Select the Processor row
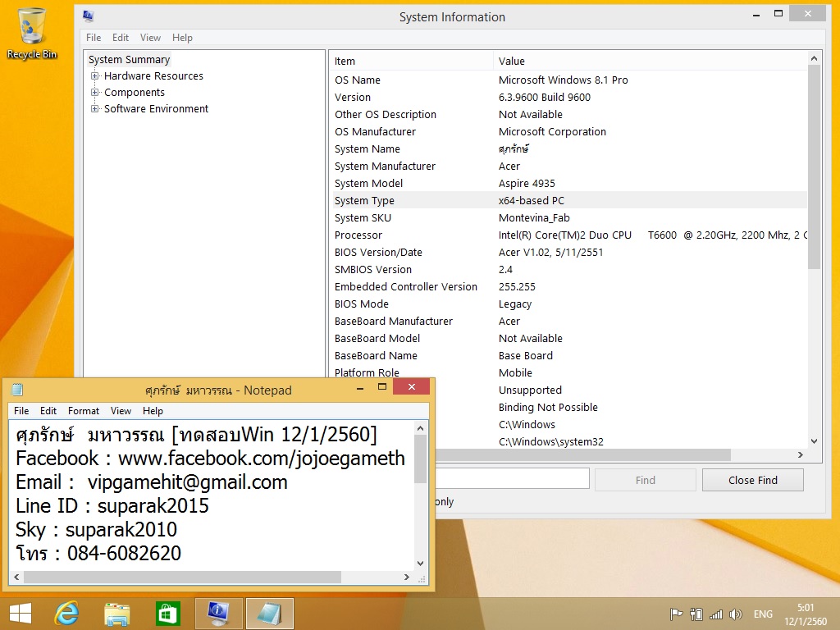The height and width of the screenshot is (630, 840). 569,235
